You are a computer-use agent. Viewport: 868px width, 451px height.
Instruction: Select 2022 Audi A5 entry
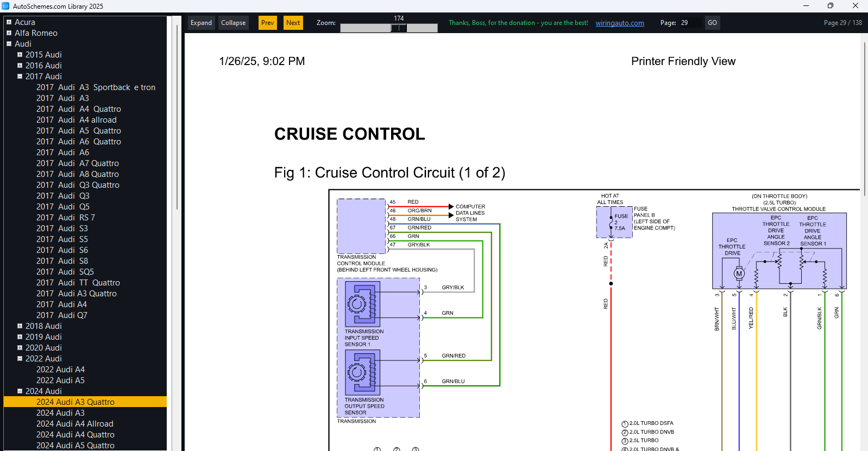tap(60, 380)
